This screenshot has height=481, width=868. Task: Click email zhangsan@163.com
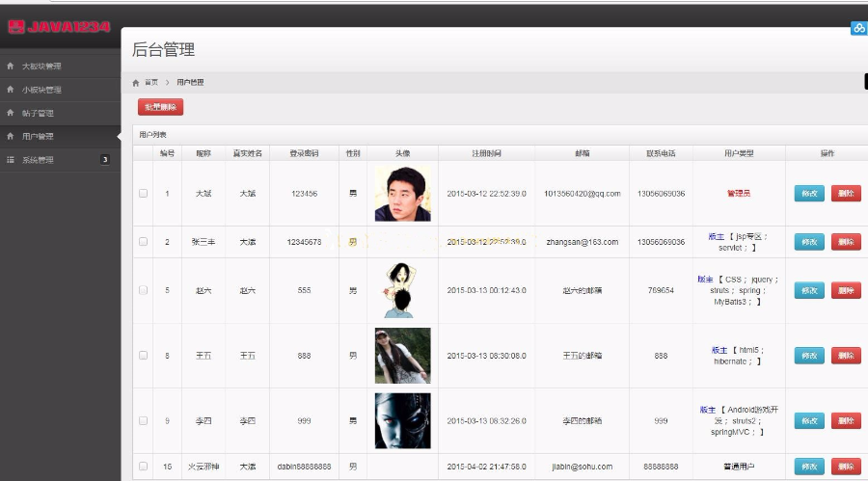pyautogui.click(x=583, y=242)
